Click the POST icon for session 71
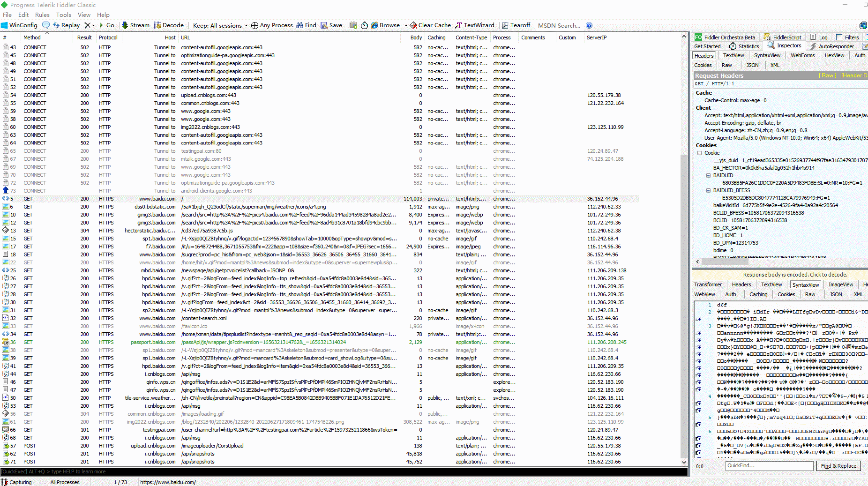Image resolution: width=868 pixels, height=486 pixels. (6, 462)
